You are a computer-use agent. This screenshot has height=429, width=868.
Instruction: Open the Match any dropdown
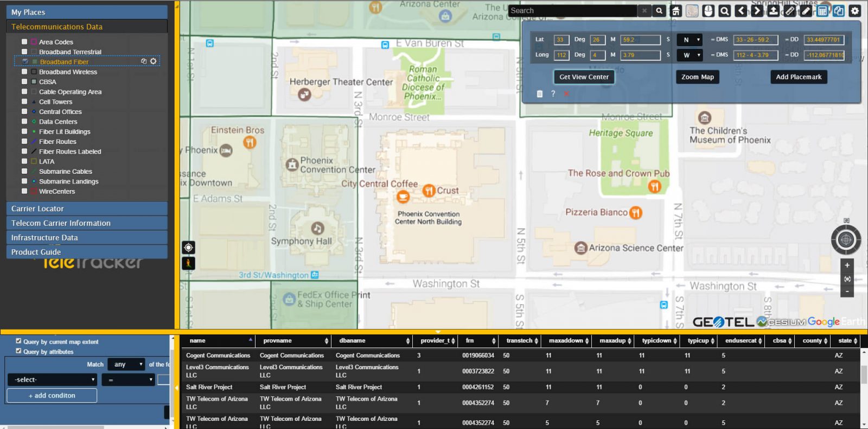point(126,364)
